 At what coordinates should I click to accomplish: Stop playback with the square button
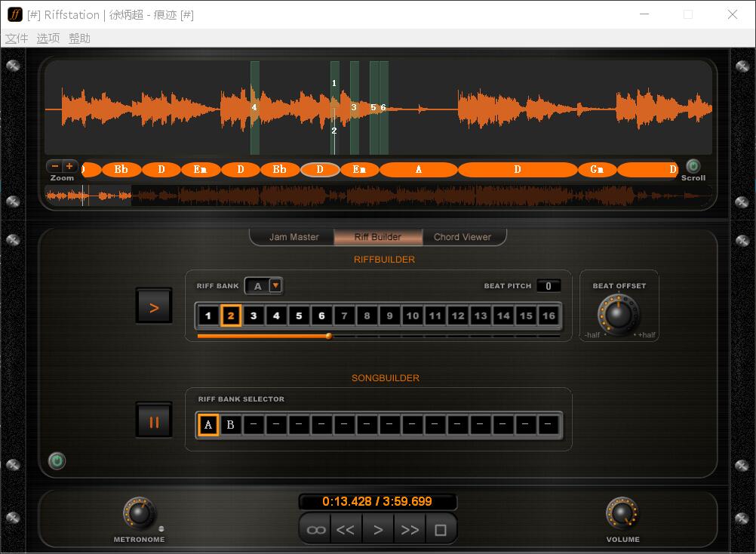[441, 530]
